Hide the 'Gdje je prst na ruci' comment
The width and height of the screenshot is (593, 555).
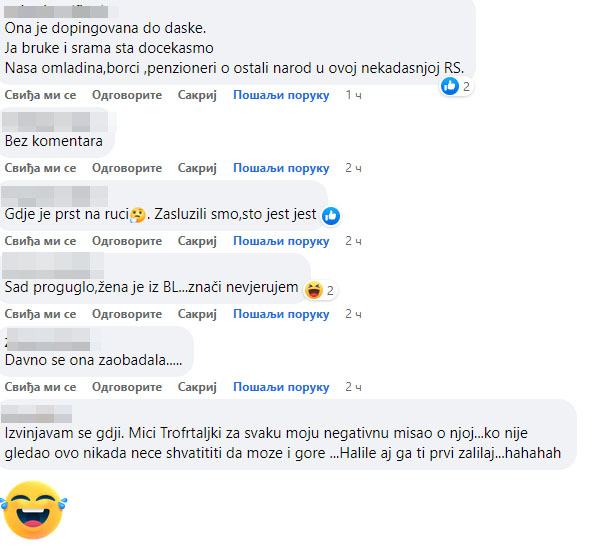[197, 241]
